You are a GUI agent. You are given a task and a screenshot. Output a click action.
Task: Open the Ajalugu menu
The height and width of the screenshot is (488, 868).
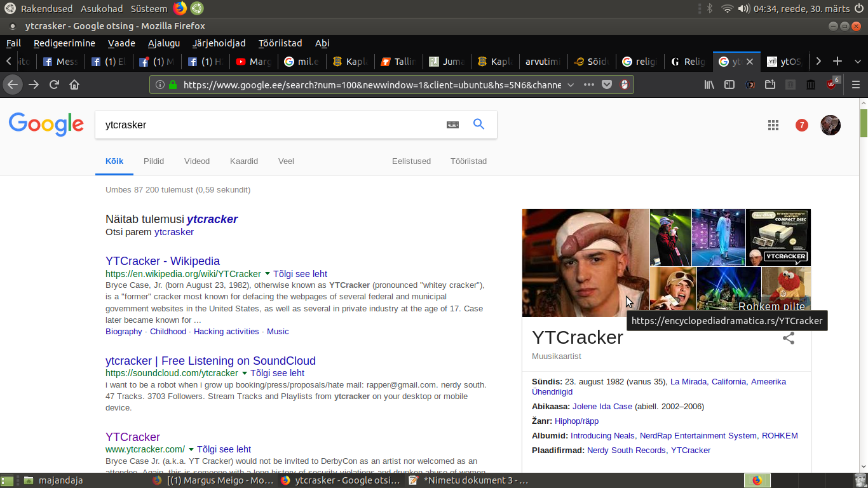pyautogui.click(x=164, y=43)
